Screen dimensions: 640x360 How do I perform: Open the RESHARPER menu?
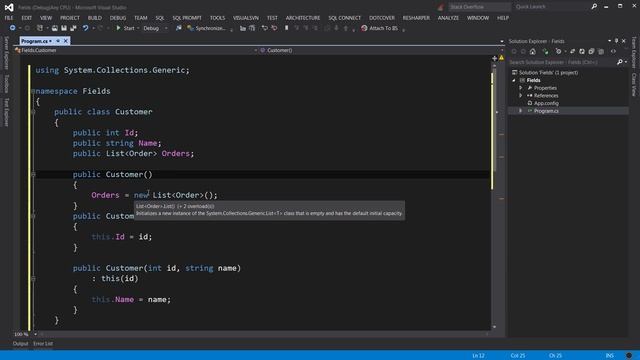416,18
